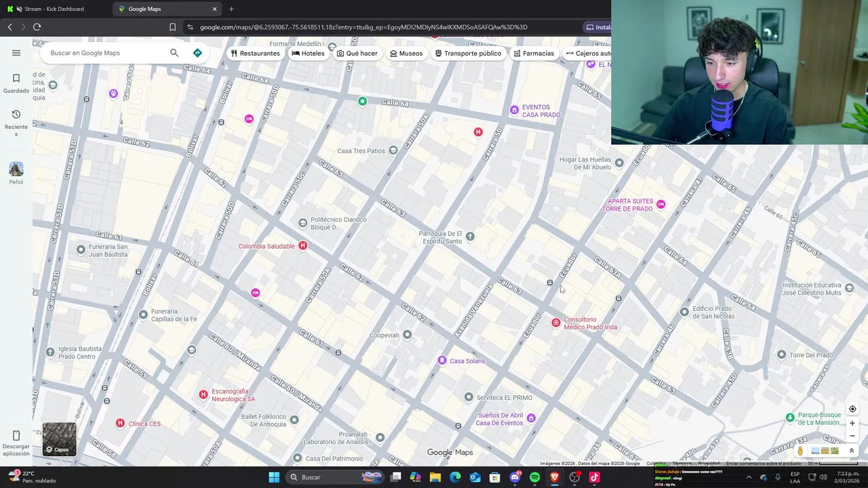Click the Colombia Saludable hospital marker
Screen dimensions: 868x488
click(302, 245)
